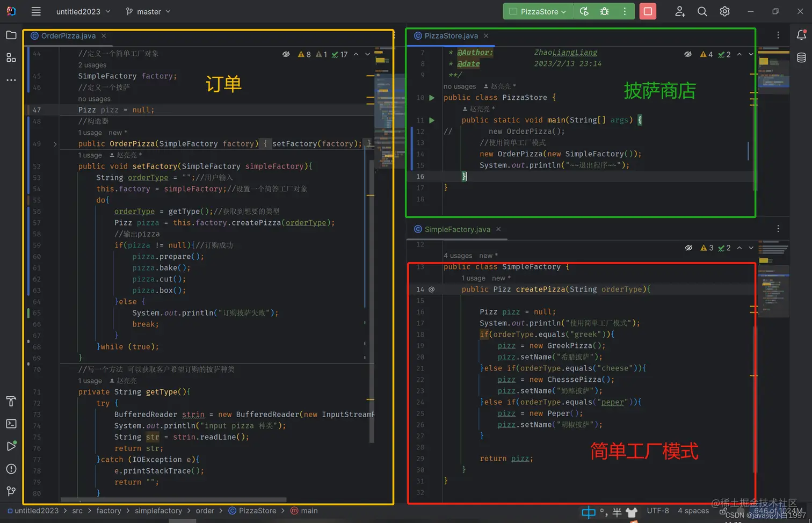Viewport: 812px width, 523px height.
Task: Open the master branch dropdown
Action: click(148, 11)
